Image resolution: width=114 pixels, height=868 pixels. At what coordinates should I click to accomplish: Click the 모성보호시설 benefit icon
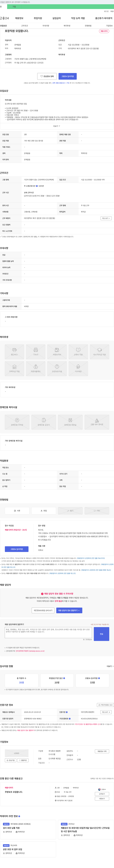coord(57,369)
